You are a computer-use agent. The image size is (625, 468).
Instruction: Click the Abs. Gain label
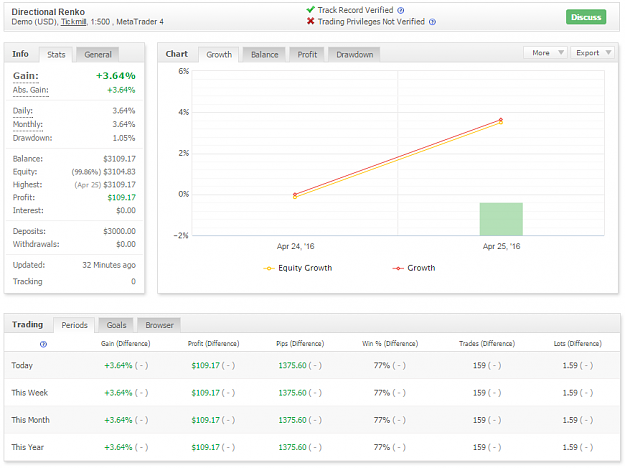point(30,90)
